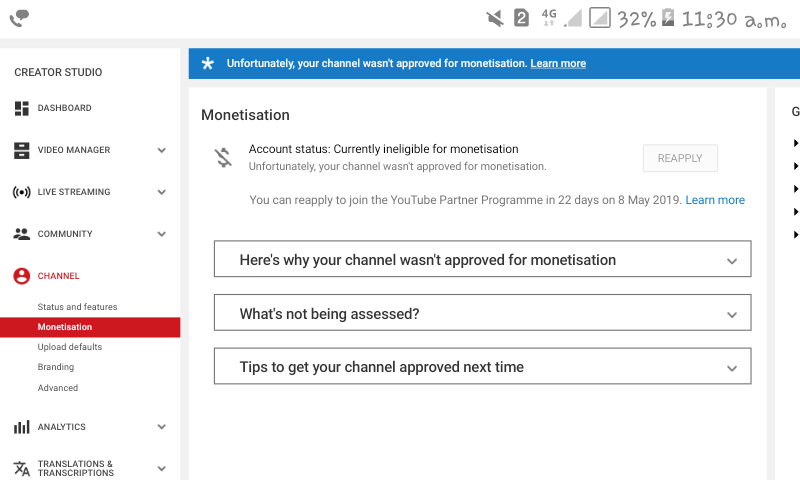Expand the Live Streaming section chevron
Viewport: 800px width, 480px height.
point(162,192)
